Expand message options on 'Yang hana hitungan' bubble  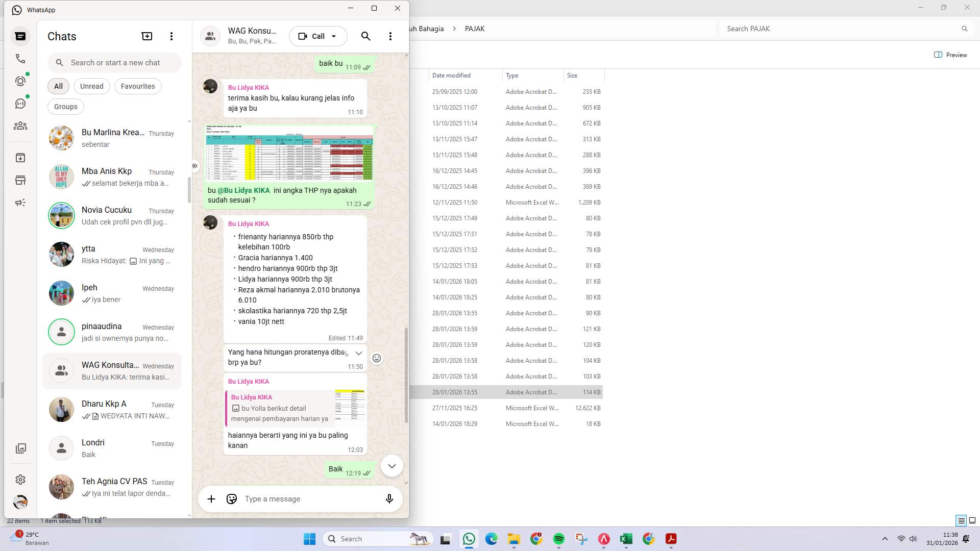358,353
